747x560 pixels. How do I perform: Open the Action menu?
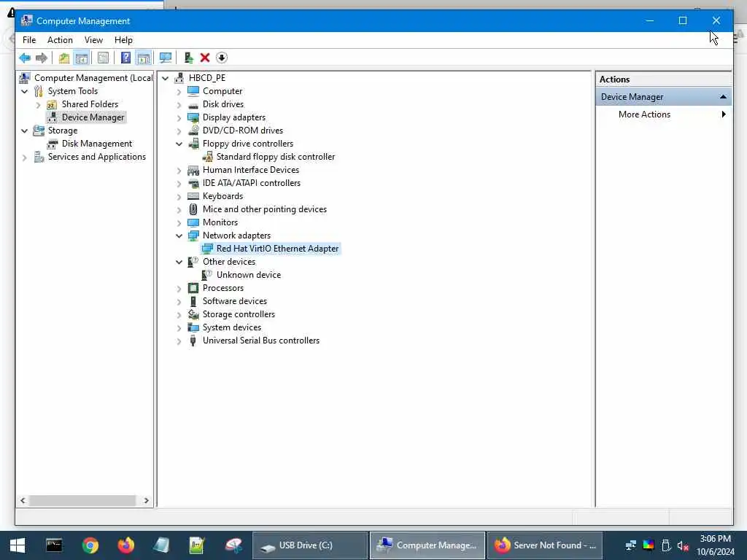tap(60, 40)
